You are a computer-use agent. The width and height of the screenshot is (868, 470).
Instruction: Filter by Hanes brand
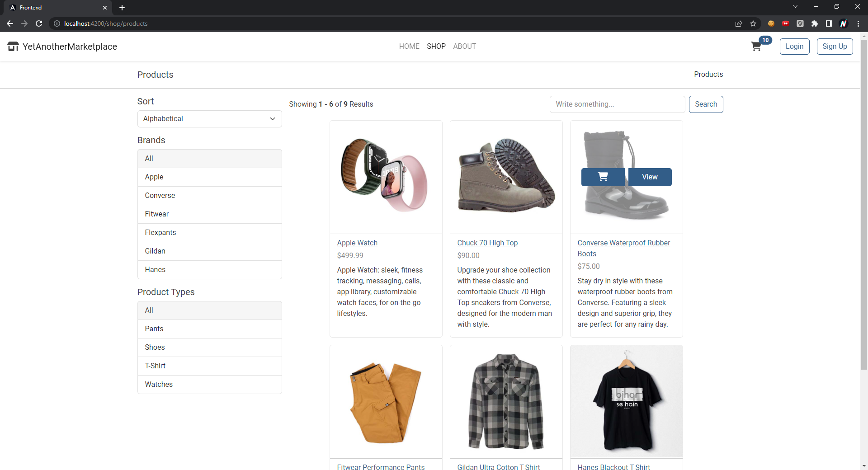pyautogui.click(x=210, y=270)
